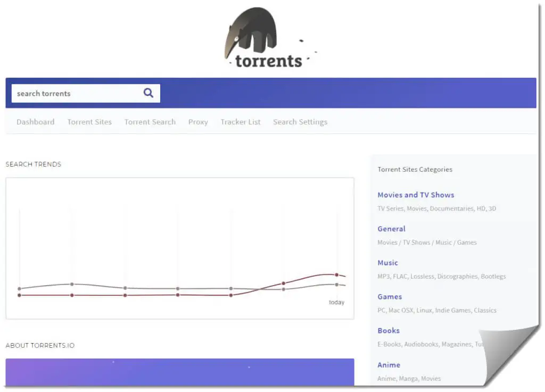Click the 'today' label on the trends chart
Image resolution: width=545 pixels, height=392 pixels.
coord(335,302)
